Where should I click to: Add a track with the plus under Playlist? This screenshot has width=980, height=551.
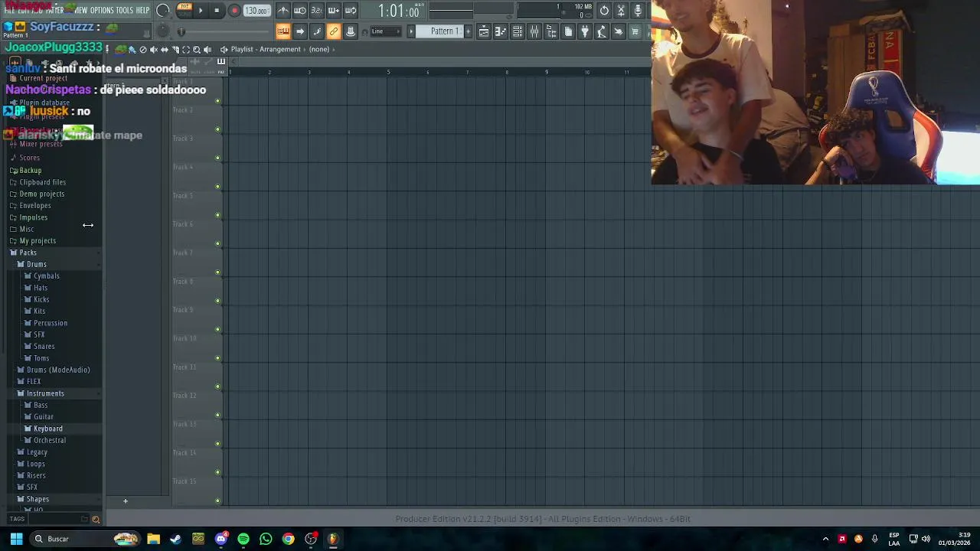125,501
